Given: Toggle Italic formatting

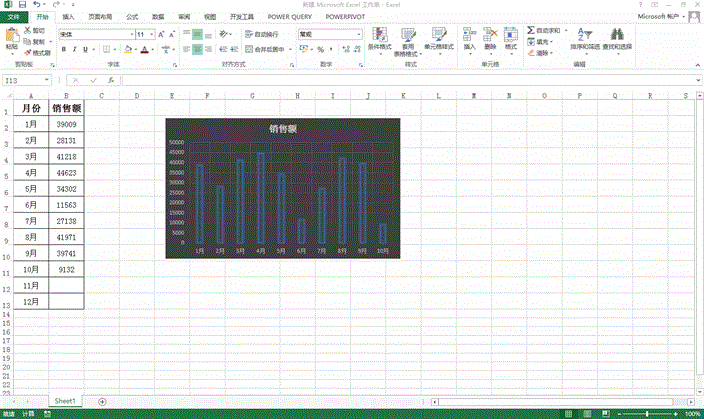Looking at the screenshot, I should pyautogui.click(x=74, y=49).
